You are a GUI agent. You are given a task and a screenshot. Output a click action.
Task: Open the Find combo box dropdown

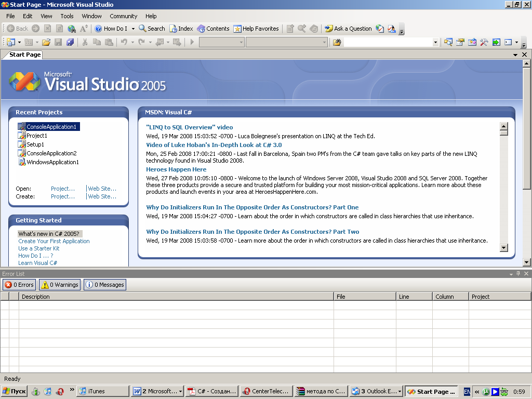[x=435, y=43]
